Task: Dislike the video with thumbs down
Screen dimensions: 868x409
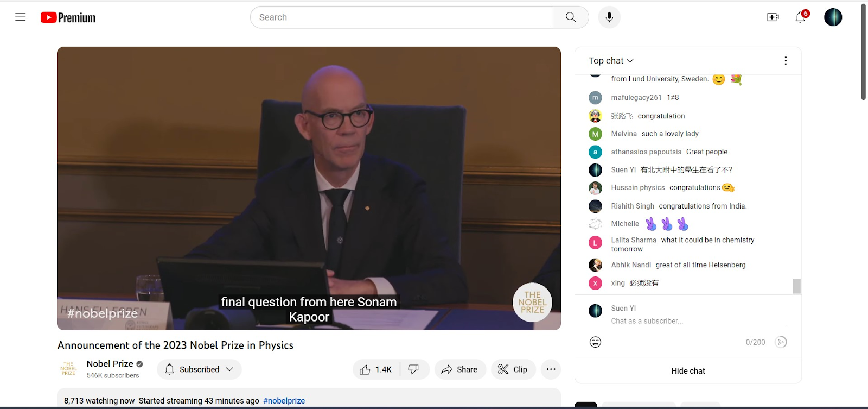Action: 414,369
